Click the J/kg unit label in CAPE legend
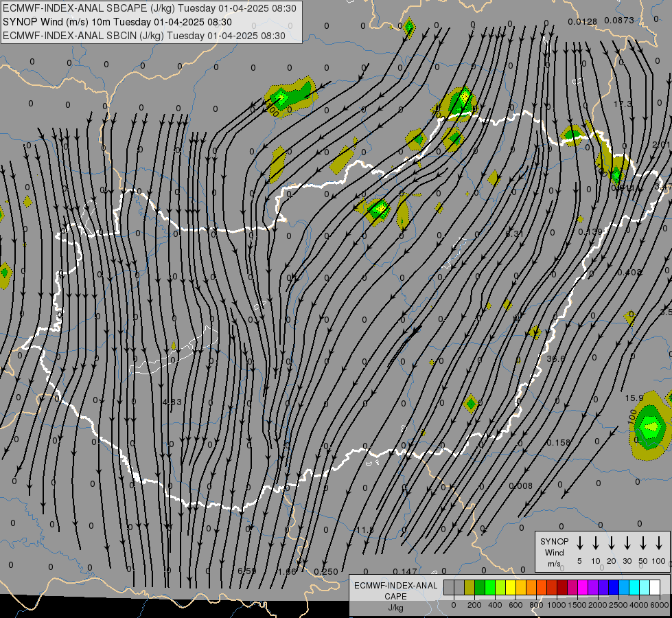 395,608
